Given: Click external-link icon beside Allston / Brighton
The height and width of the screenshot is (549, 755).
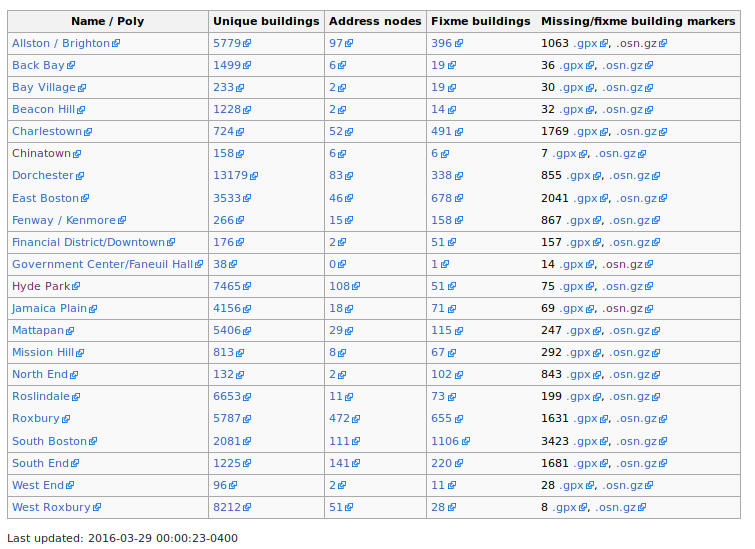Looking at the screenshot, I should point(117,44).
